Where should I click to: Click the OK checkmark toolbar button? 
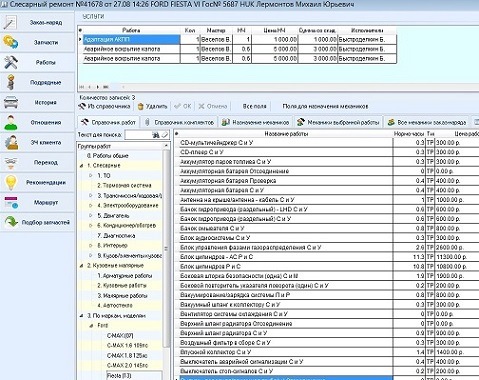tap(183, 106)
